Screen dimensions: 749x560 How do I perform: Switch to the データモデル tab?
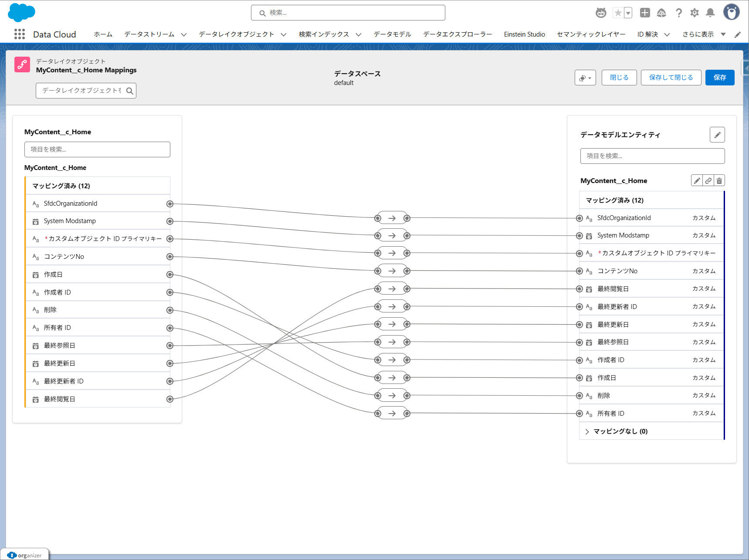(392, 34)
